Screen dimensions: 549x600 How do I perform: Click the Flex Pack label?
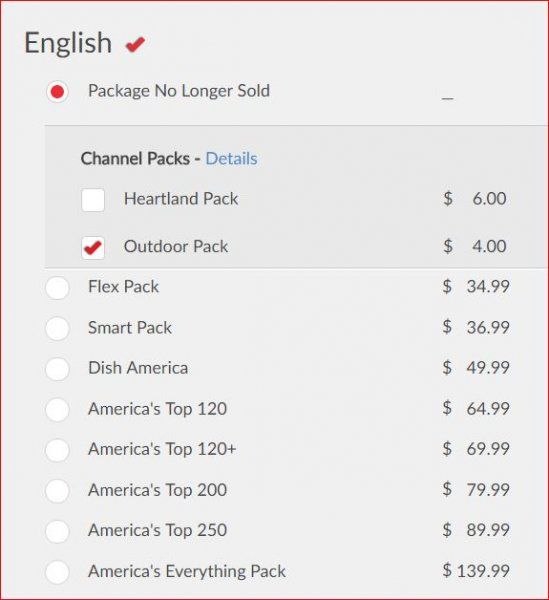(x=123, y=287)
